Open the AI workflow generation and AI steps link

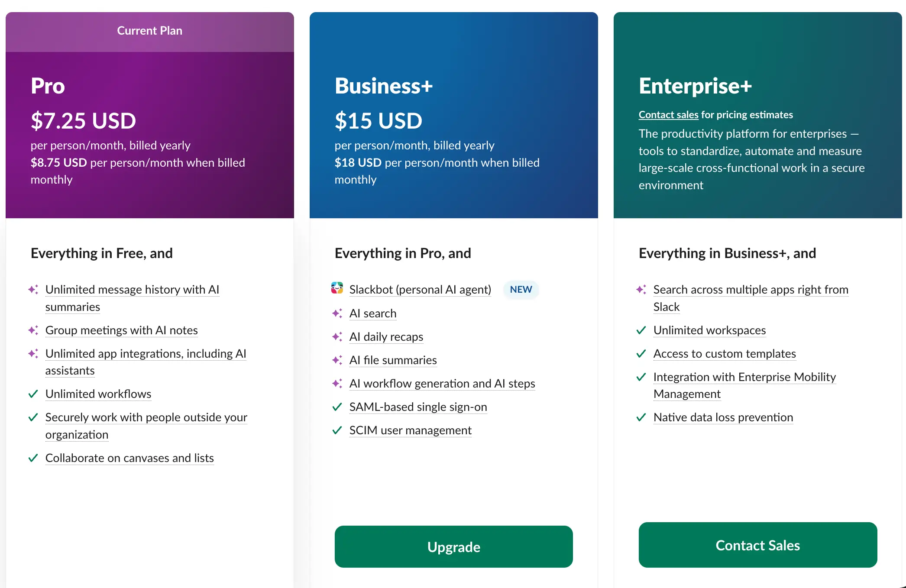[x=442, y=383]
